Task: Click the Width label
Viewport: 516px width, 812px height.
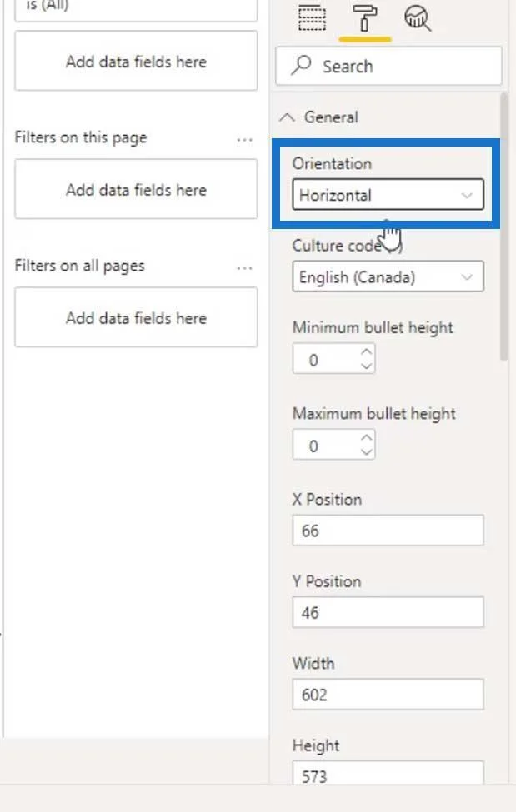Action: [x=313, y=663]
